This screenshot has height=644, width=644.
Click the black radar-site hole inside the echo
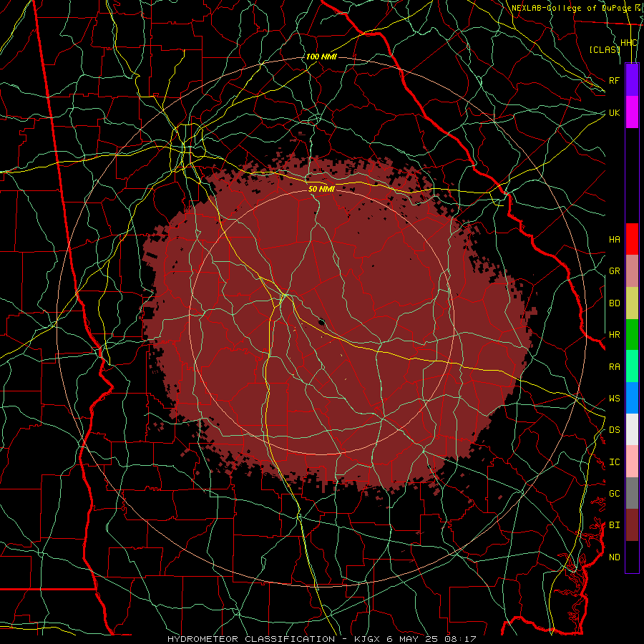tap(321, 322)
